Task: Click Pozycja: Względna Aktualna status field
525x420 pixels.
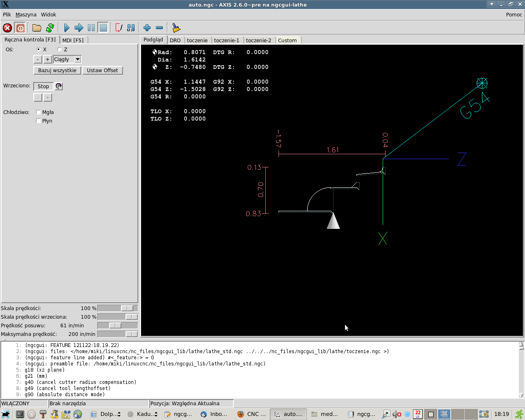Action: click(192, 403)
